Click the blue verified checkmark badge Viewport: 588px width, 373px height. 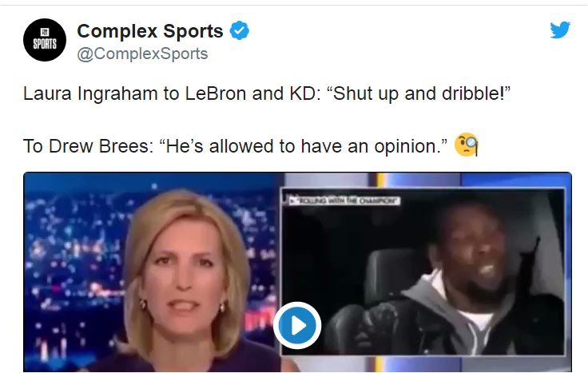239,30
